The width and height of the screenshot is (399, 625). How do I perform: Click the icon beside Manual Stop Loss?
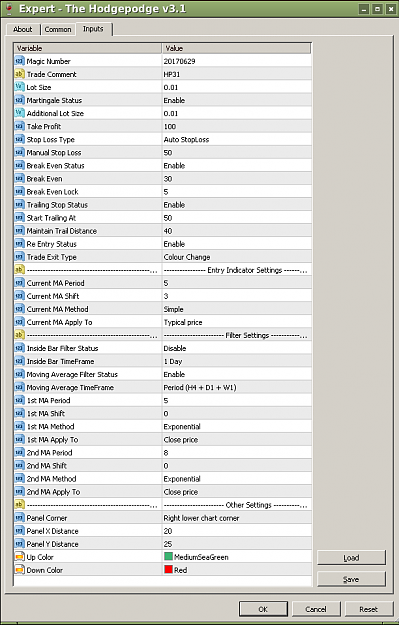(x=20, y=152)
